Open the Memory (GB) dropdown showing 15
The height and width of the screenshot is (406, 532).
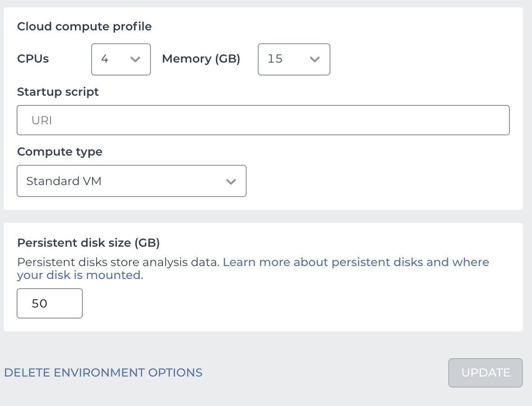(294, 59)
